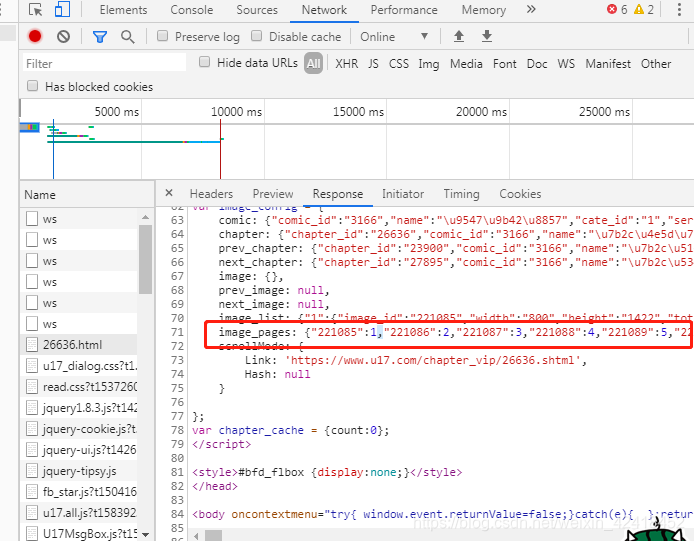Click the jquery1.8.3.js file icon

coord(32,408)
